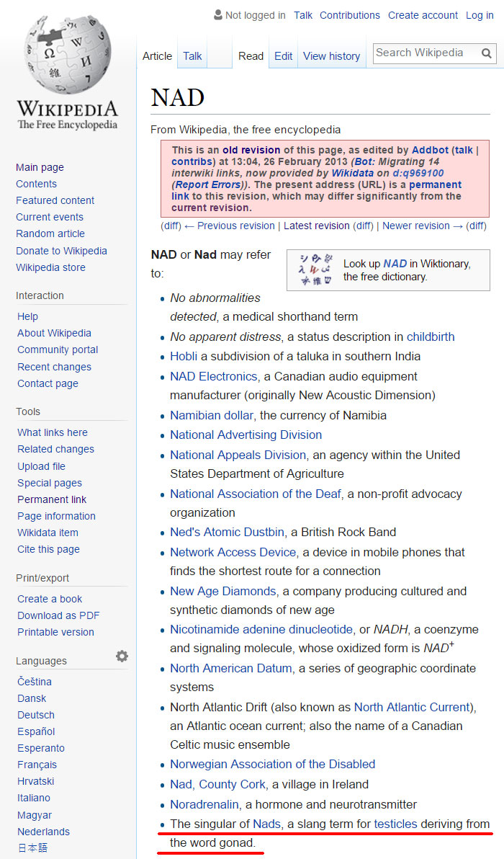Open Page information link
The image size is (504, 859).
[x=56, y=515]
